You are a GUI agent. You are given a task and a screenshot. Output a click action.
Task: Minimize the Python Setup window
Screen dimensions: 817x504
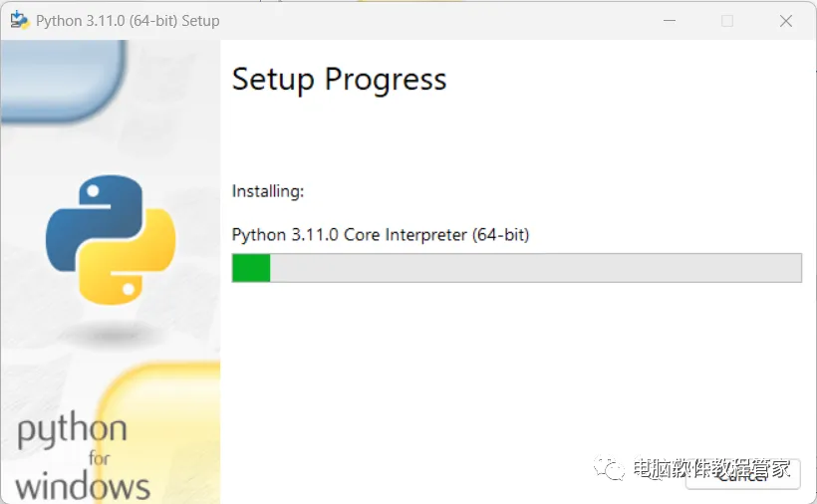669,21
